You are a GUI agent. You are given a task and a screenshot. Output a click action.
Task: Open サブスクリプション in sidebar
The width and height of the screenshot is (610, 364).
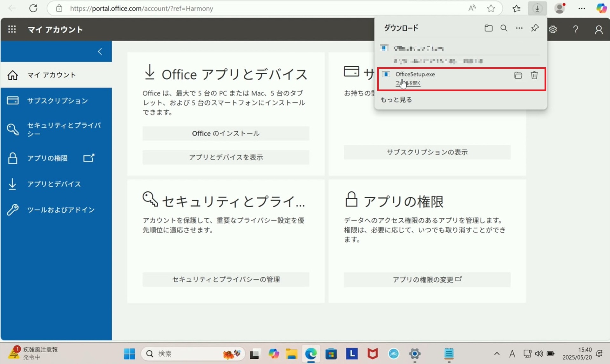click(x=56, y=101)
